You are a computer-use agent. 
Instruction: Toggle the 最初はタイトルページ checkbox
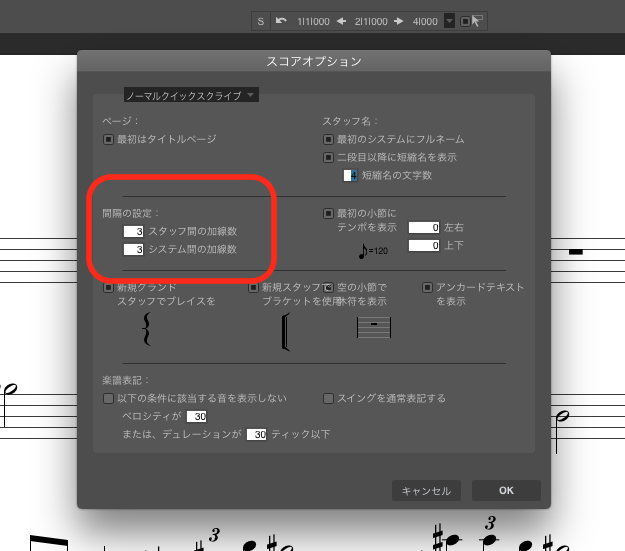(108, 140)
